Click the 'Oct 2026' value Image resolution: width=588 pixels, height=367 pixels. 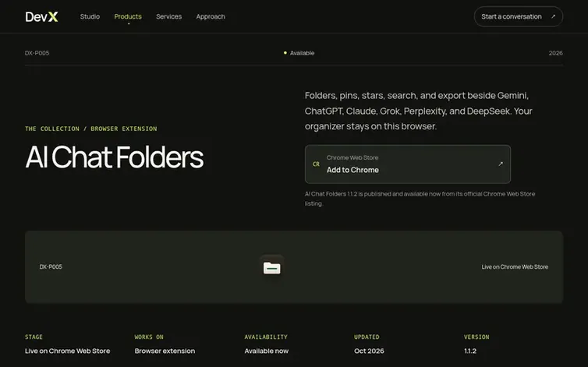tap(369, 351)
